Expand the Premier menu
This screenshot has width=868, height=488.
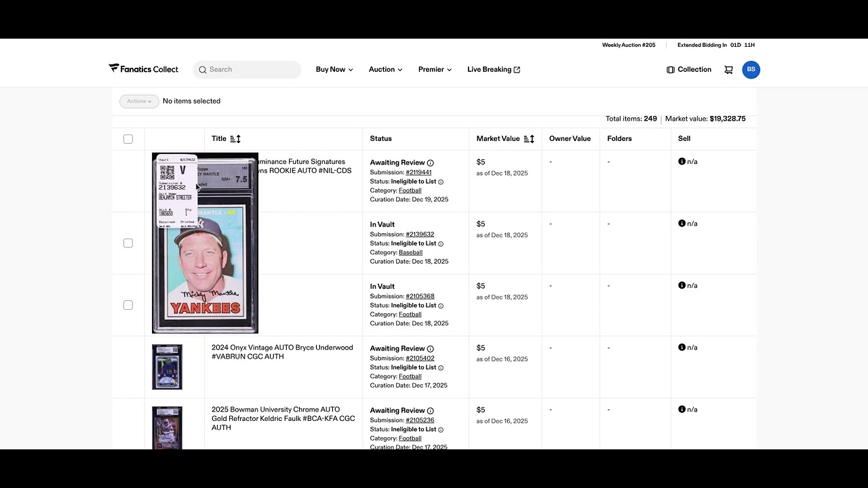(x=435, y=70)
